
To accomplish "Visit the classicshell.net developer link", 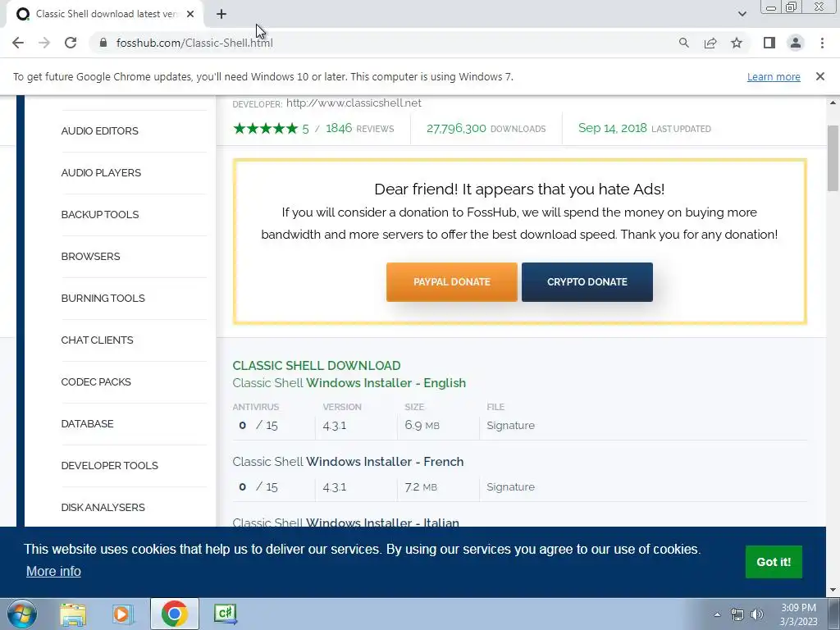I will click(x=354, y=103).
